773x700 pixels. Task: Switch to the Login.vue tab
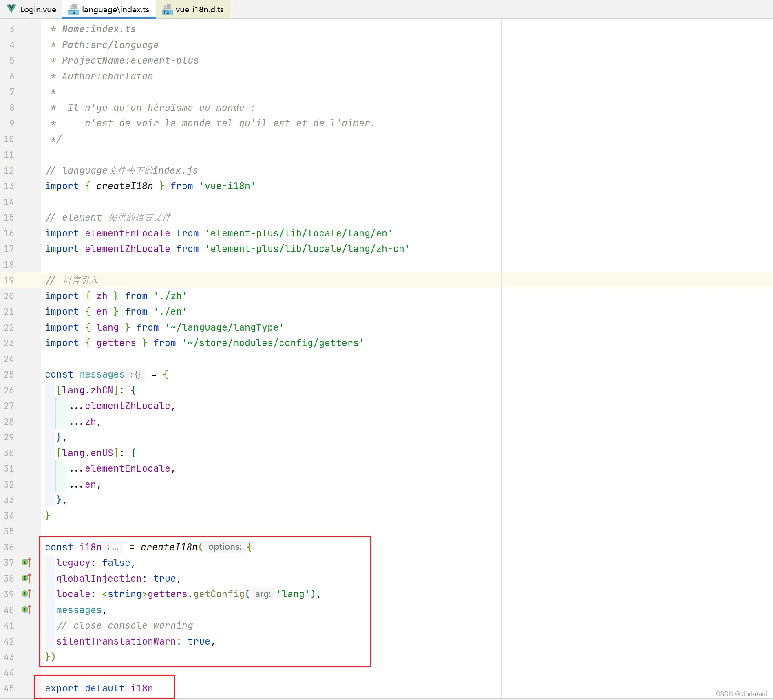coord(38,9)
